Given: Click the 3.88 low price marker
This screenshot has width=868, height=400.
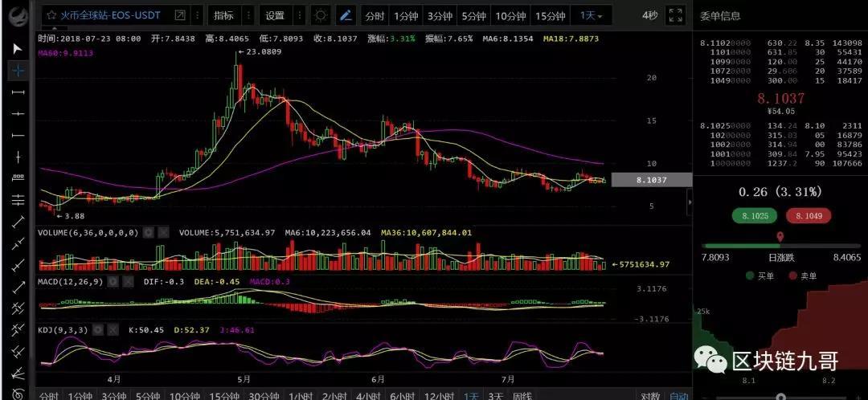Looking at the screenshot, I should coord(71,216).
